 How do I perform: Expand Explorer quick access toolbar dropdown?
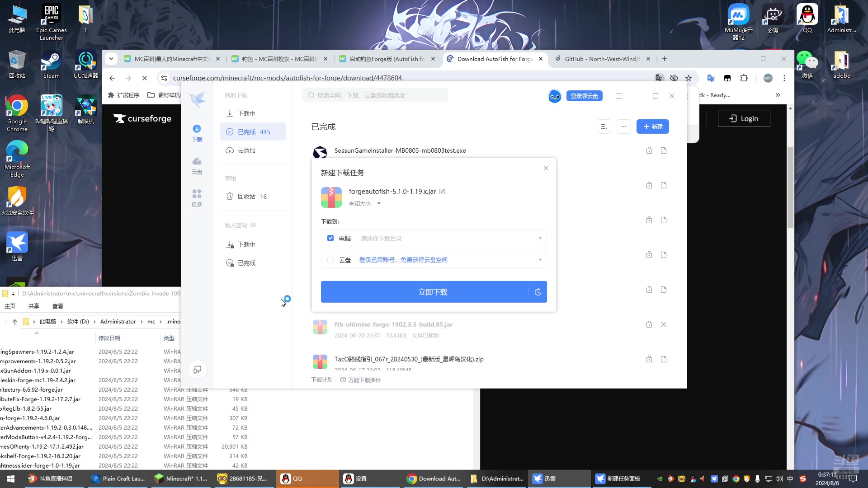click(14, 294)
